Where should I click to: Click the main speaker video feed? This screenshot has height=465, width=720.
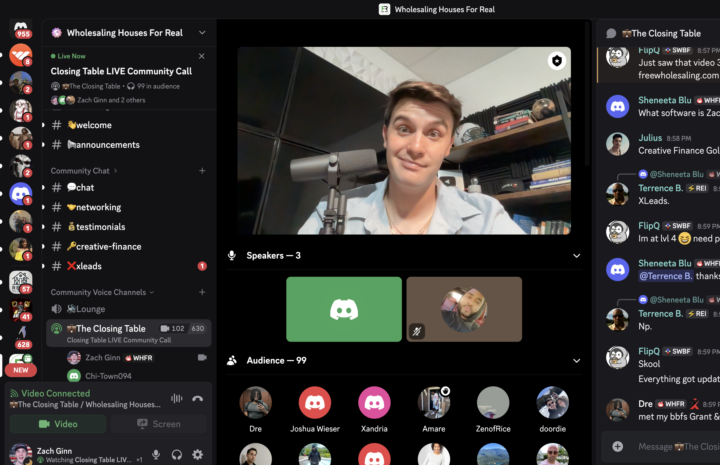404,140
